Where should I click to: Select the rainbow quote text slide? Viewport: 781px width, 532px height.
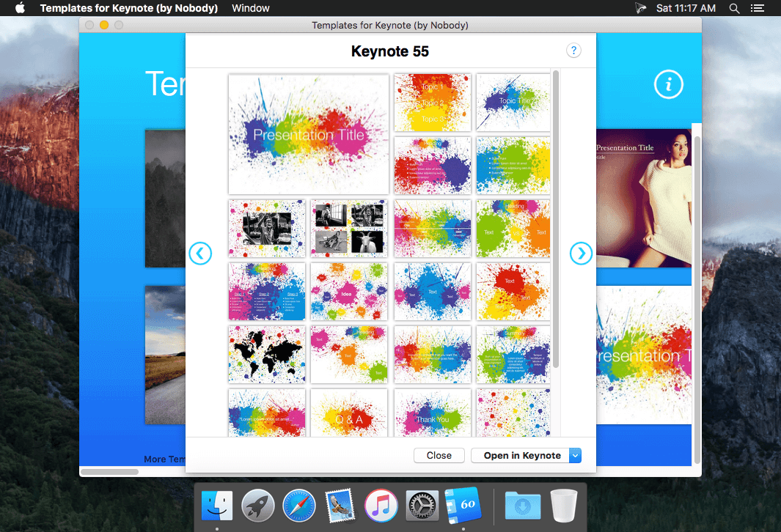[x=433, y=355]
